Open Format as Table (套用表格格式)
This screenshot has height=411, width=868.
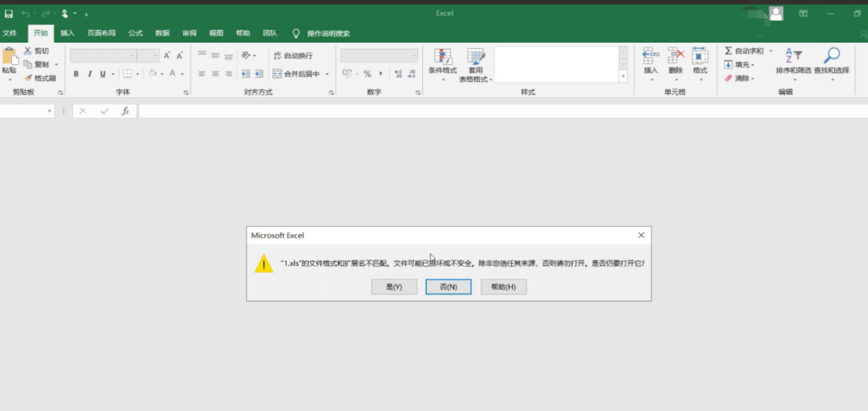click(476, 65)
